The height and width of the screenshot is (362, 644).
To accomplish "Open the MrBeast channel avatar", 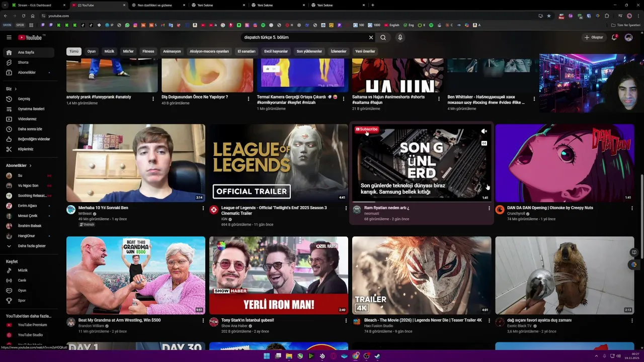I will pos(71,210).
